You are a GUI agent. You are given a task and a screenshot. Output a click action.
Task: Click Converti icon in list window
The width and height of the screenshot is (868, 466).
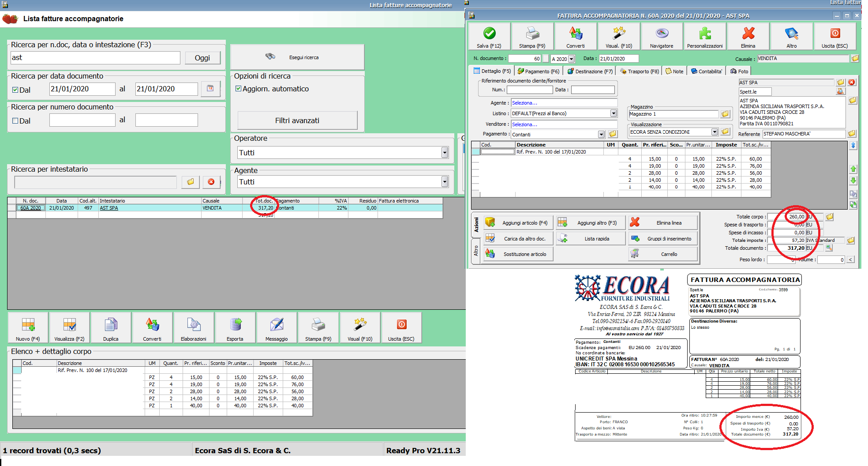[153, 327]
